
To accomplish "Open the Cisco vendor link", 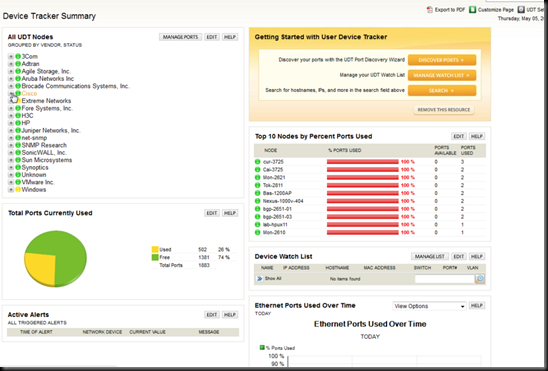I will 29,94.
